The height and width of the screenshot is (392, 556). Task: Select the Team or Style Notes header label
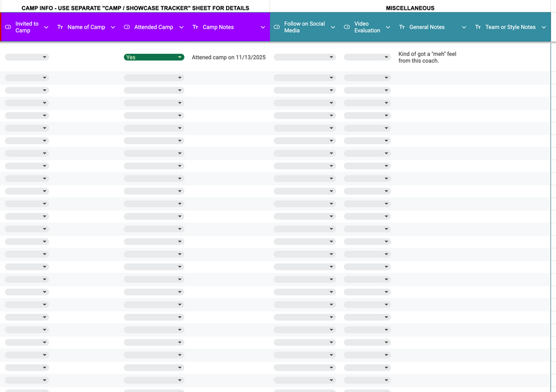tap(510, 27)
